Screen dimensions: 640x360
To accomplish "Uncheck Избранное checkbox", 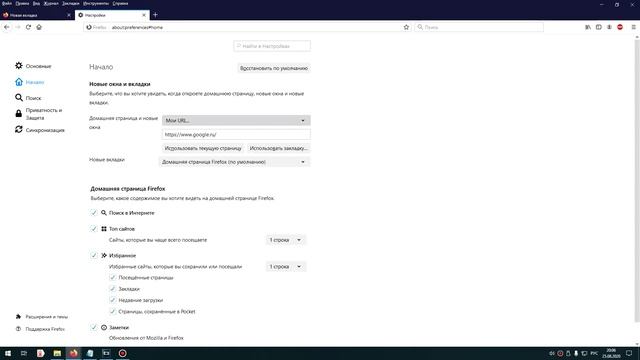I will (93, 255).
